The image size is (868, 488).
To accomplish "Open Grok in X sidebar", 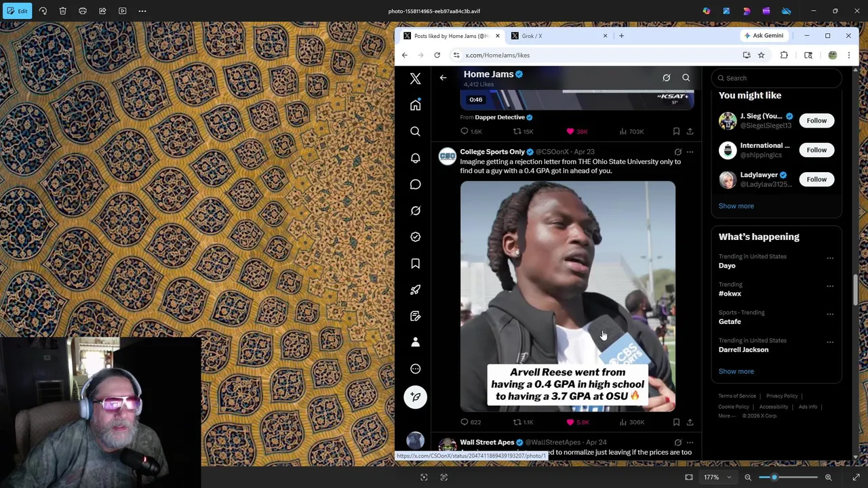I will click(415, 211).
